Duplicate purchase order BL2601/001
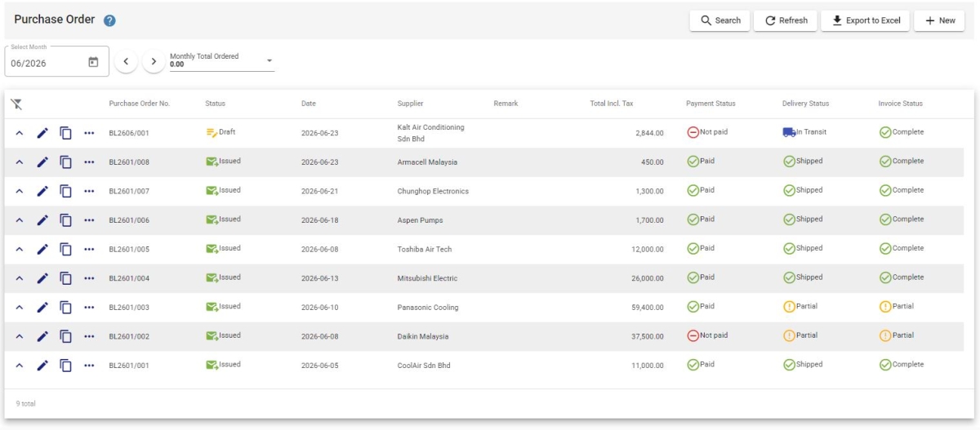The height and width of the screenshot is (430, 980). (66, 366)
